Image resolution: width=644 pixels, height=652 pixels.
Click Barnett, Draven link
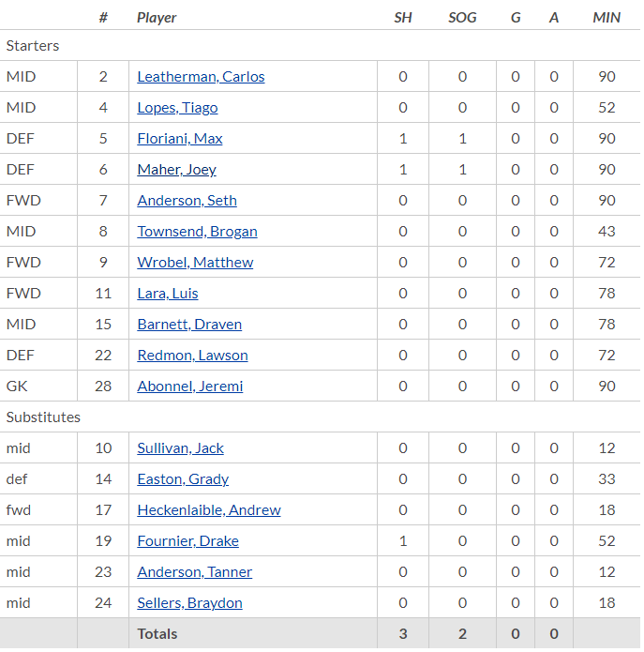click(189, 325)
